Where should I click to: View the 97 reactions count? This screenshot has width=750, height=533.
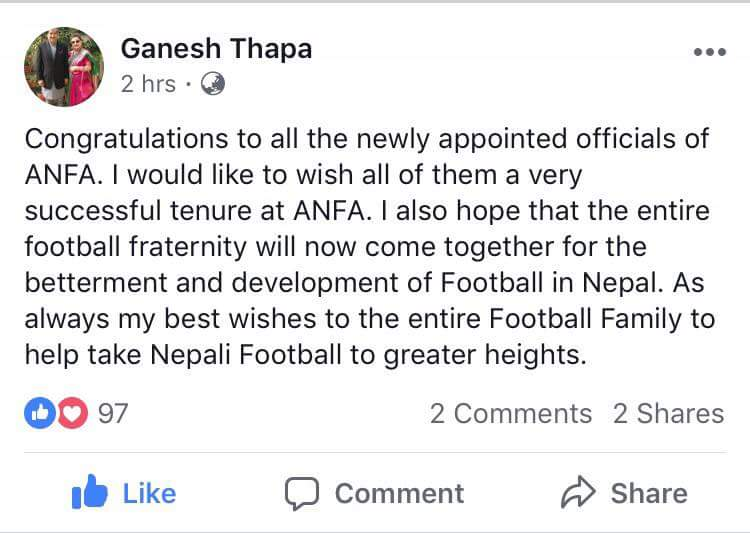click(x=113, y=413)
